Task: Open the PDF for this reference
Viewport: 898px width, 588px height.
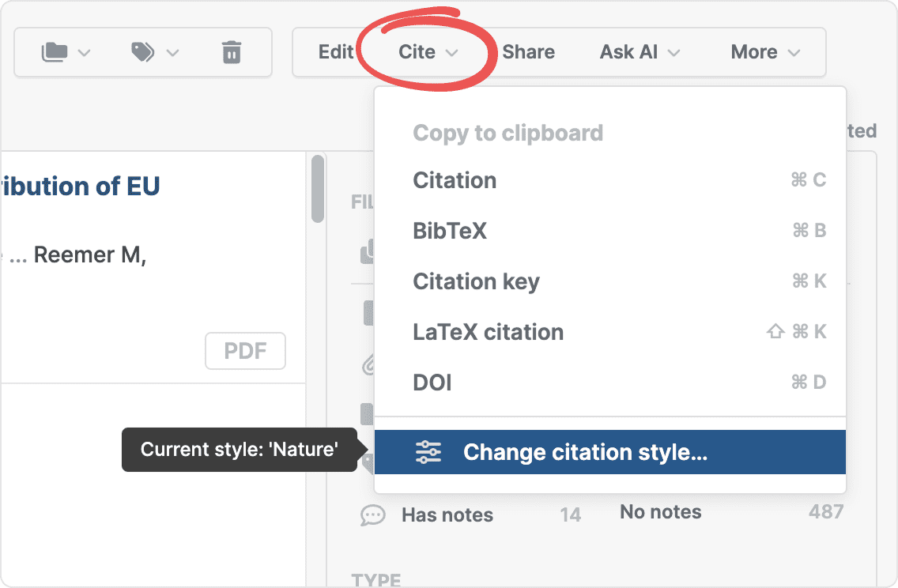Action: pyautogui.click(x=245, y=351)
